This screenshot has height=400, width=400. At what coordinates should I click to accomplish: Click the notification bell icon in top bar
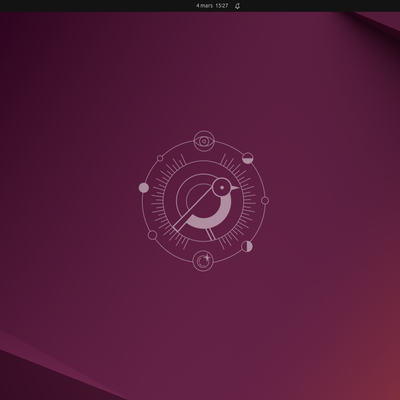pyautogui.click(x=237, y=6)
